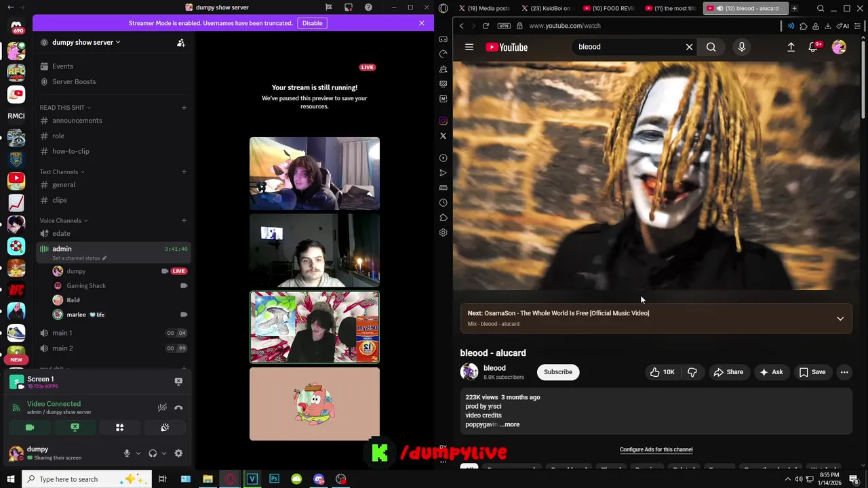Open more actions ellipsis under video

[844, 372]
